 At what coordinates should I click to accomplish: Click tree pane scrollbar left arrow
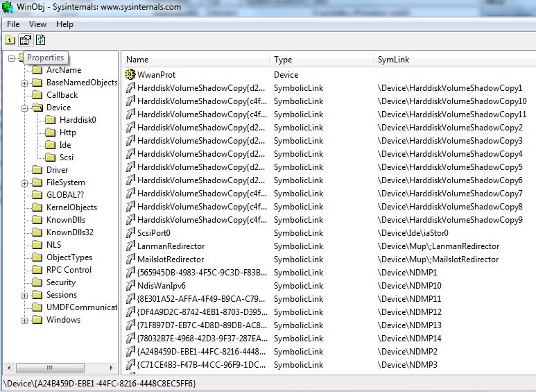[x=9, y=368]
